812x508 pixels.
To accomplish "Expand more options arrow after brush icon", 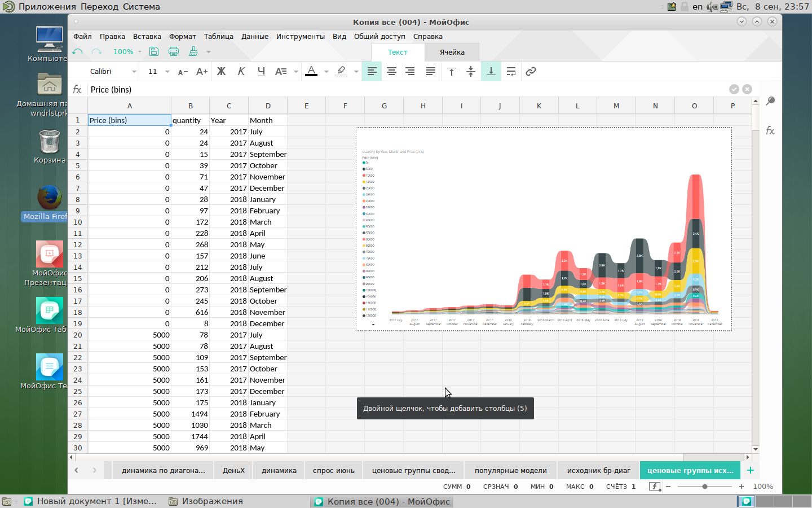I will click(209, 52).
